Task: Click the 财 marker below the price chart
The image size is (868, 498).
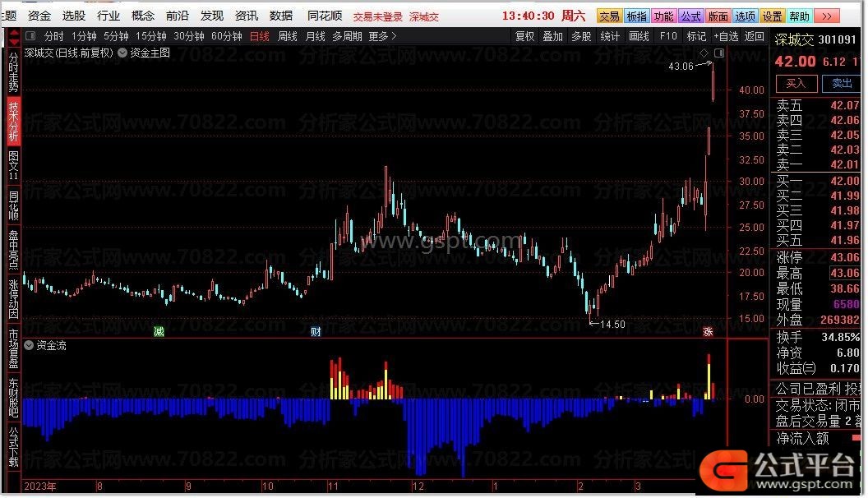Action: tap(316, 331)
